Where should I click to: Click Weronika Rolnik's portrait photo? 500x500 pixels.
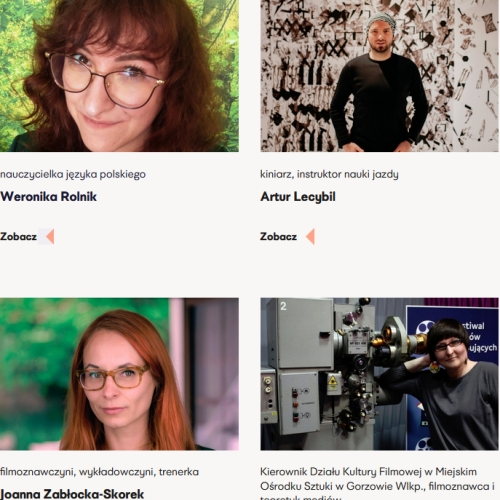(x=119, y=76)
